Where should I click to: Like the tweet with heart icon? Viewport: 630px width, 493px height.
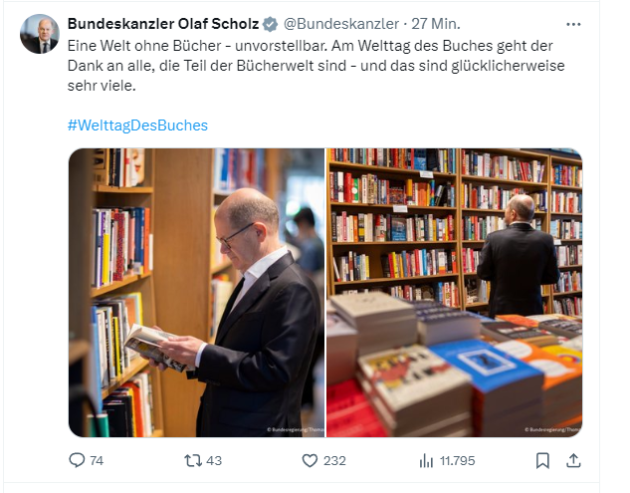(x=309, y=460)
